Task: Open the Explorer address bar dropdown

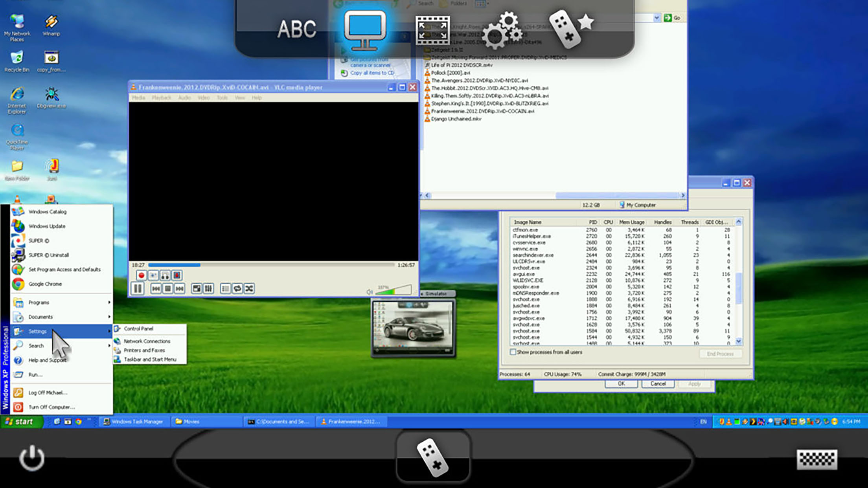Action: 657,18
